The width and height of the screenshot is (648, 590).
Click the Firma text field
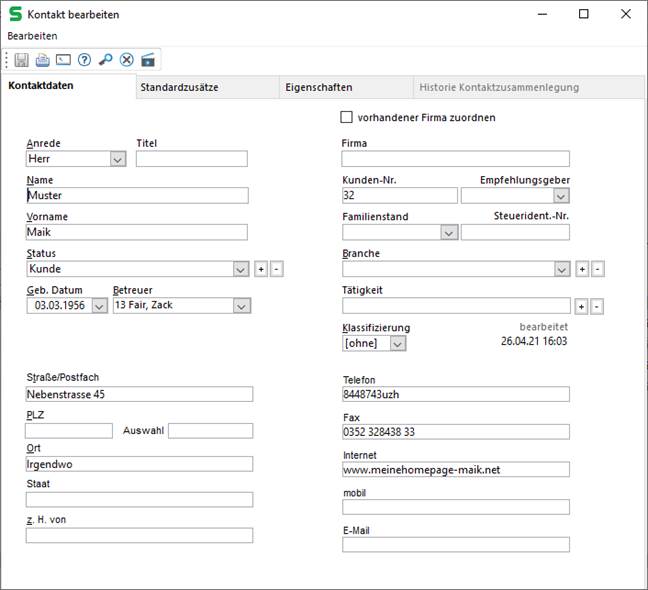click(x=455, y=159)
